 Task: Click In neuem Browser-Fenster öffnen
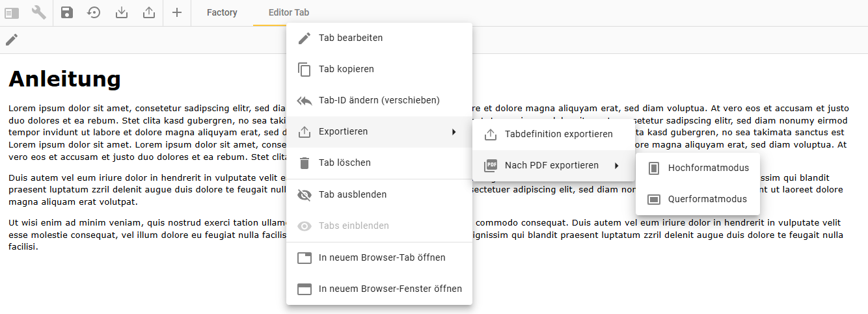click(390, 289)
